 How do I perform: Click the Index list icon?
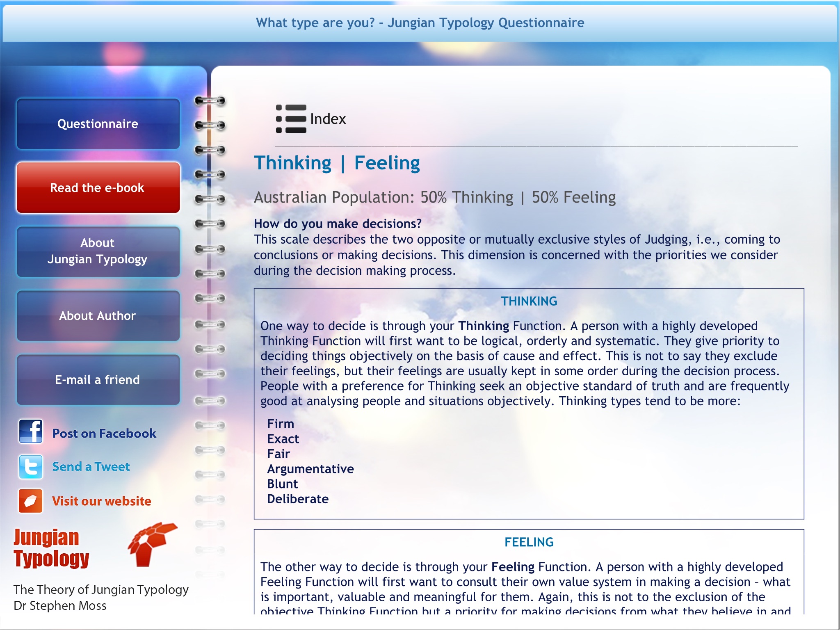[291, 119]
